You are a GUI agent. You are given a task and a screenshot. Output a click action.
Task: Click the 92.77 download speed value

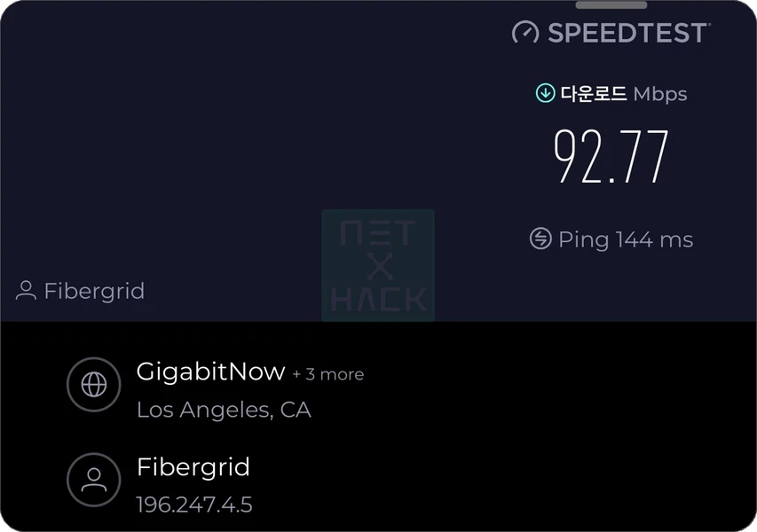coord(611,157)
